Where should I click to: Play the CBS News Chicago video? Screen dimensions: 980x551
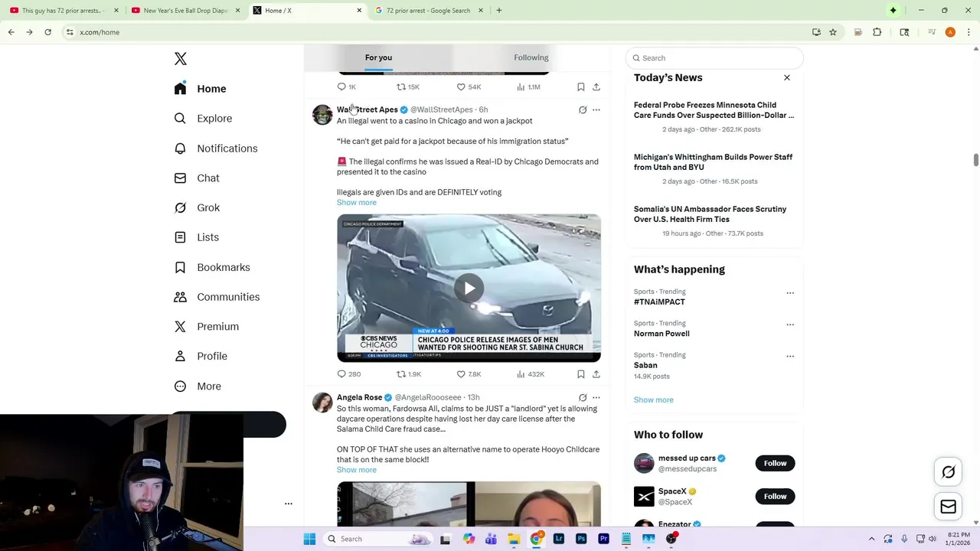(469, 289)
